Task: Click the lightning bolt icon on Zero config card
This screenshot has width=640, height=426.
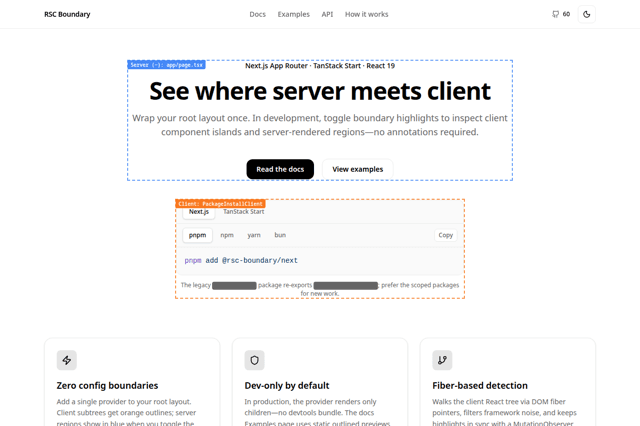Action: point(67,360)
